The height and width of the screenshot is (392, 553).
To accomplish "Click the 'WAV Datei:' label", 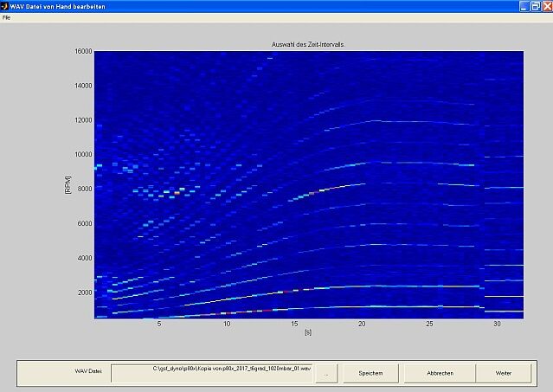I will pos(87,372).
